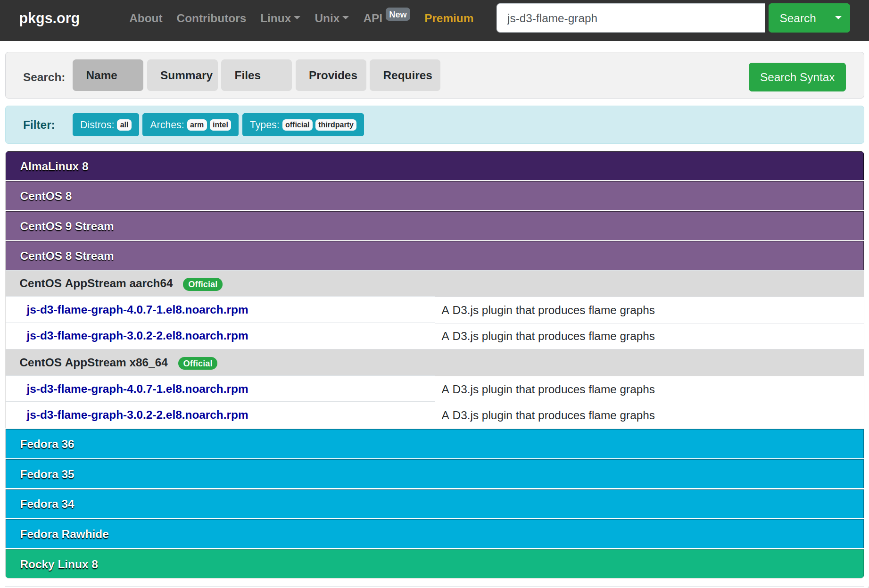Open js-d3-flame-graph-4.0.7 under AppStream aarch64
Screen dimensions: 869x588
[x=137, y=310]
